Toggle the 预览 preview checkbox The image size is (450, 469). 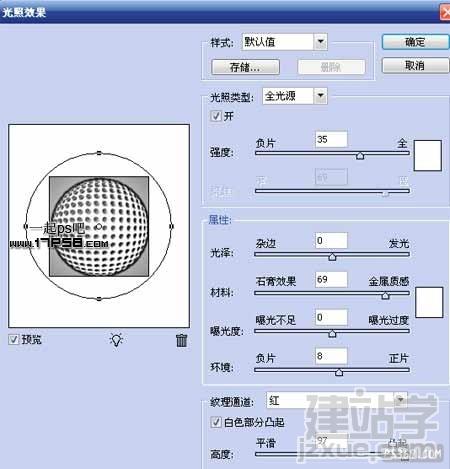(x=14, y=340)
